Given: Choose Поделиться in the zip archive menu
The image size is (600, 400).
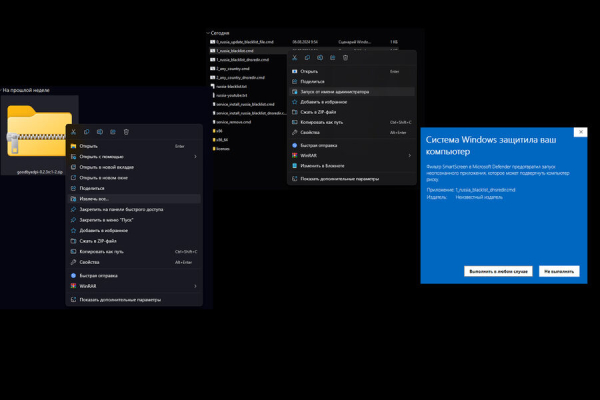Looking at the screenshot, I should 134,188.
